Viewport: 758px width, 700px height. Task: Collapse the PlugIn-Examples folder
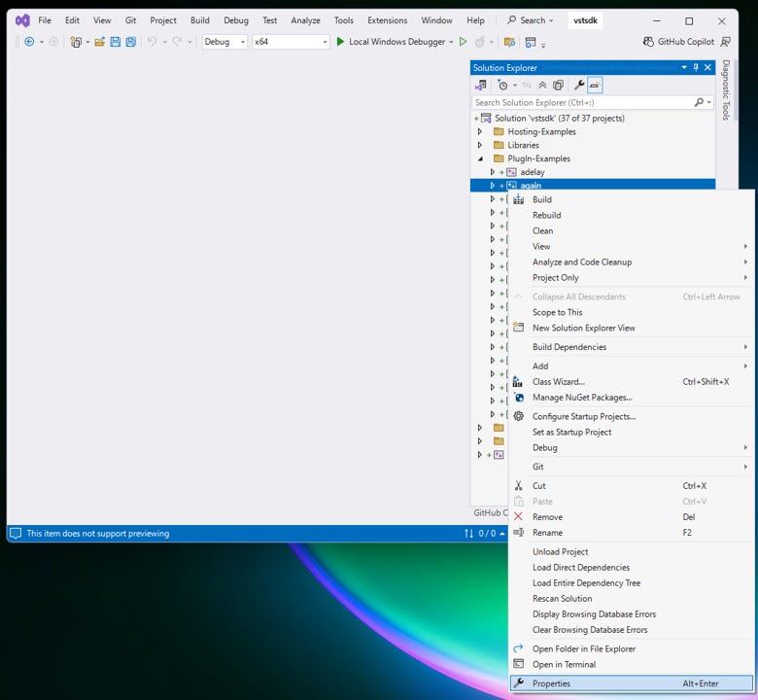point(479,158)
